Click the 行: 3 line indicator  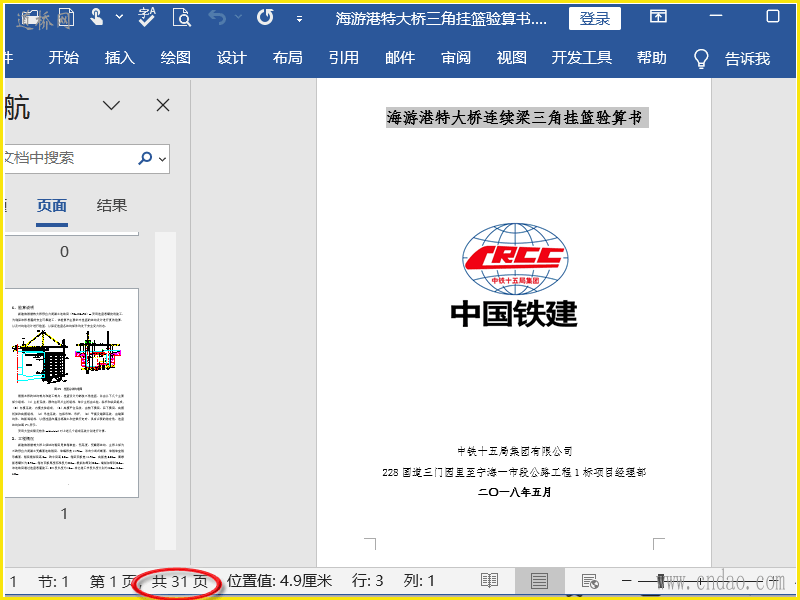[x=367, y=581]
